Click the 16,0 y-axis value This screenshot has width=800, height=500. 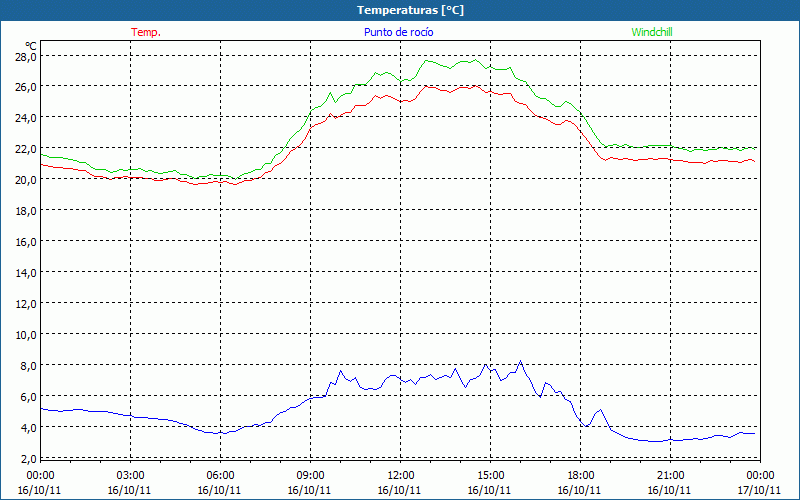[x=25, y=242]
